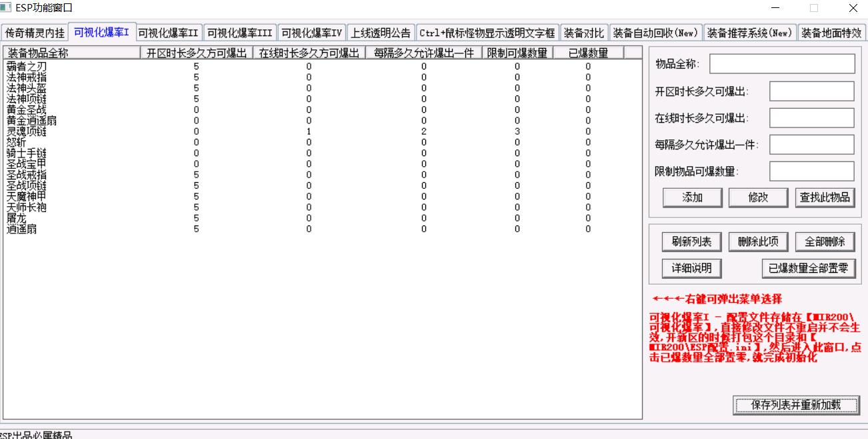Select the 圣战戒指 row
868x439 pixels.
[x=323, y=175]
